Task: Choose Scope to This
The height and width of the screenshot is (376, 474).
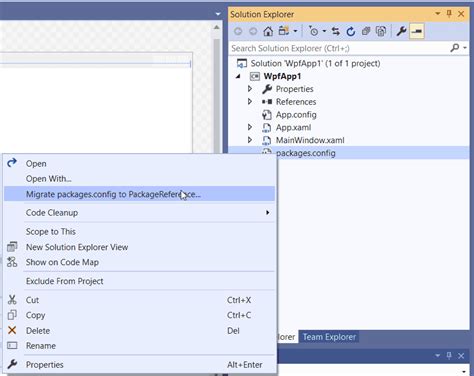Action: (139, 232)
